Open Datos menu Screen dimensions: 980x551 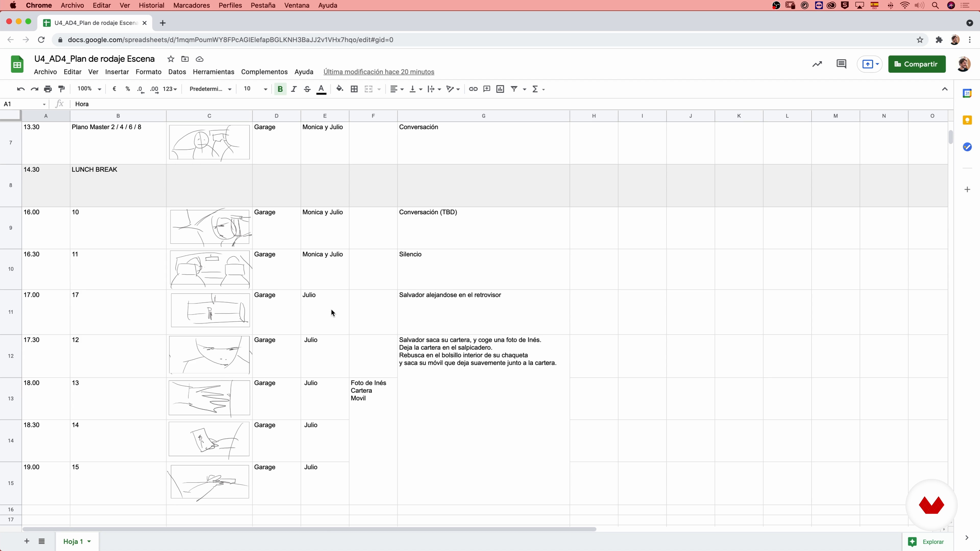pos(177,72)
